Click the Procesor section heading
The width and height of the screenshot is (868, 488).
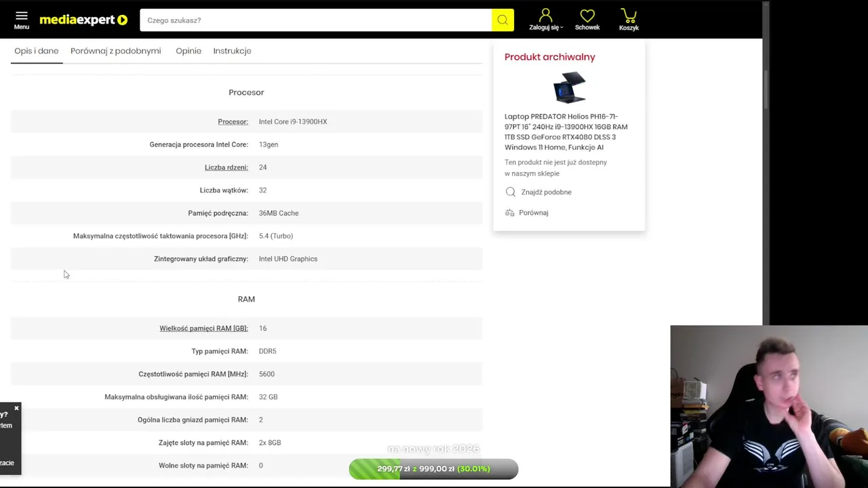click(x=246, y=92)
